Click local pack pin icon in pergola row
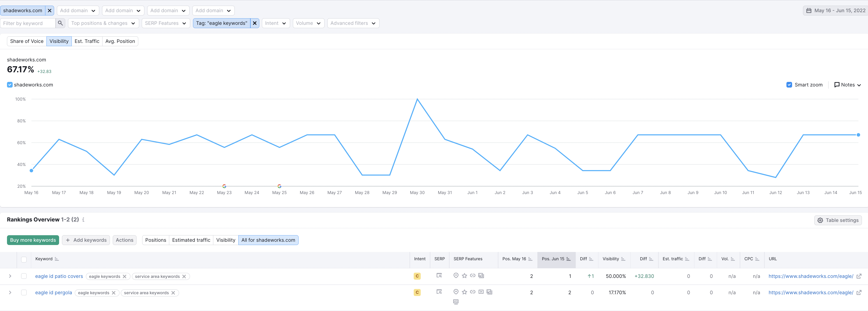Screen dimensions: 868x311 click(x=456, y=292)
